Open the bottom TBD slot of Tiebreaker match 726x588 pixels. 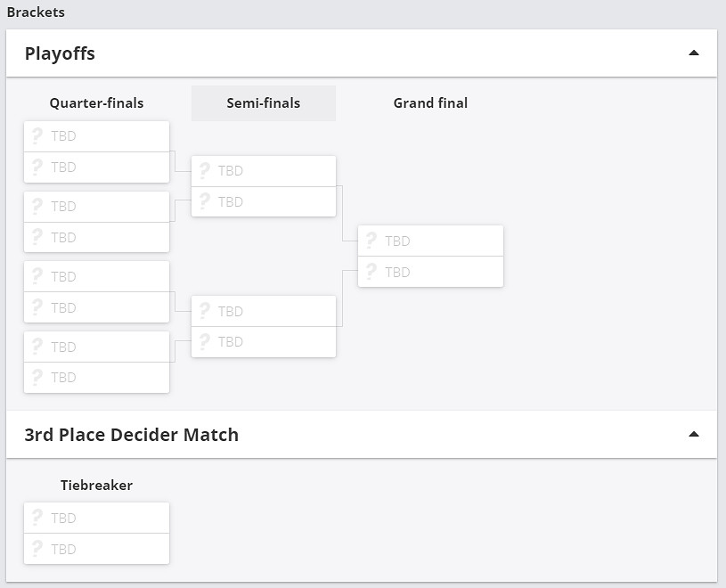coord(96,549)
